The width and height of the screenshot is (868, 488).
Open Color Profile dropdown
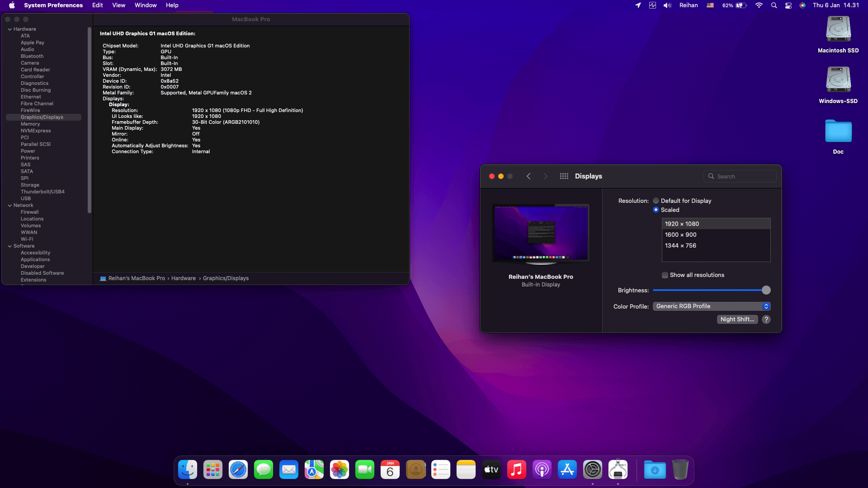(x=712, y=306)
